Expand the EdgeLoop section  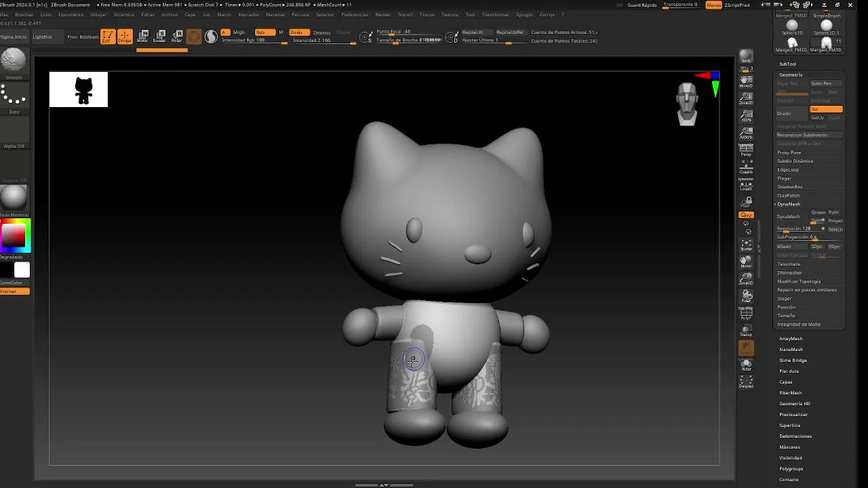coord(788,169)
